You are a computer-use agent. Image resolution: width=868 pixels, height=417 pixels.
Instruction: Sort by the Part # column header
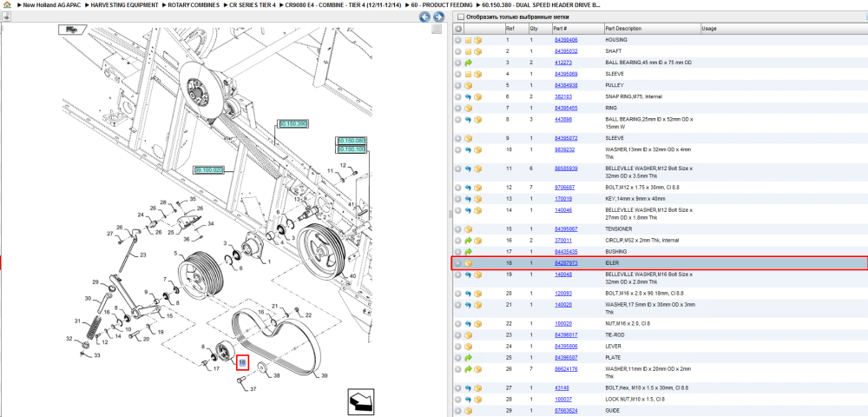click(x=577, y=29)
